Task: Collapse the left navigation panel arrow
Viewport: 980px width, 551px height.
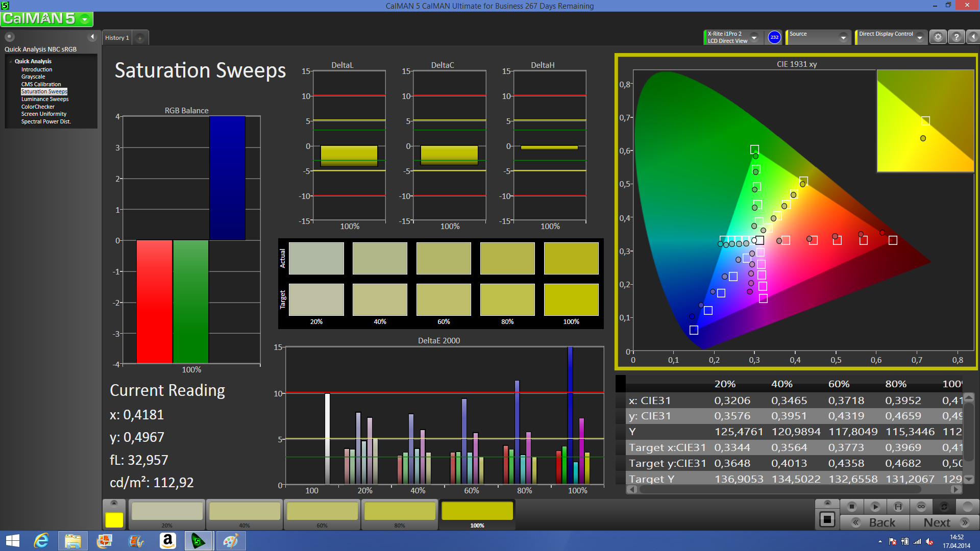Action: click(92, 37)
